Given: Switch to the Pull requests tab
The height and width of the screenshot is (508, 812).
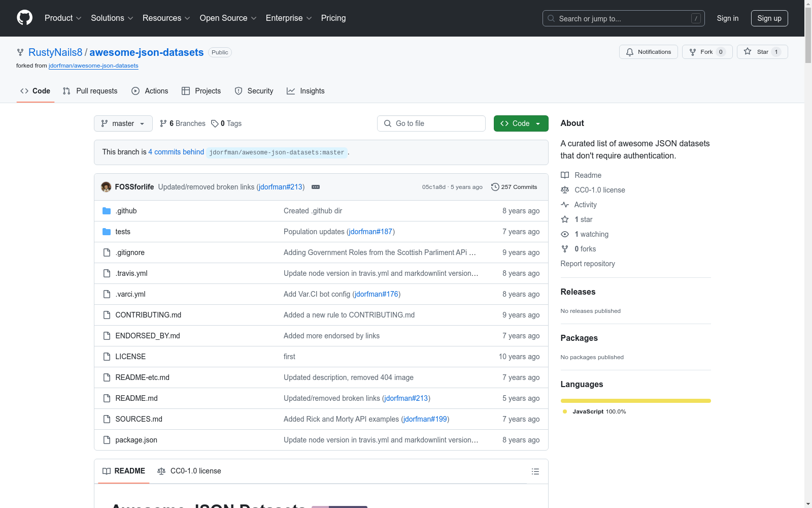Looking at the screenshot, I should (x=90, y=91).
